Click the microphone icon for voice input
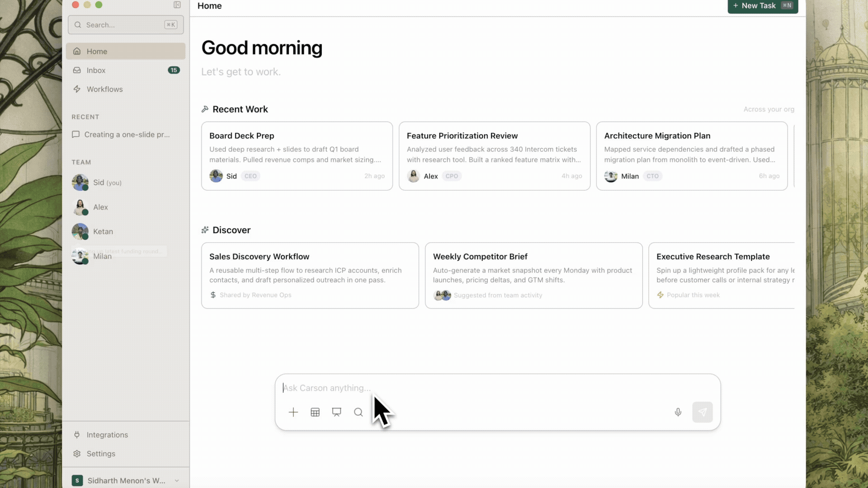The width and height of the screenshot is (868, 488). point(678,412)
